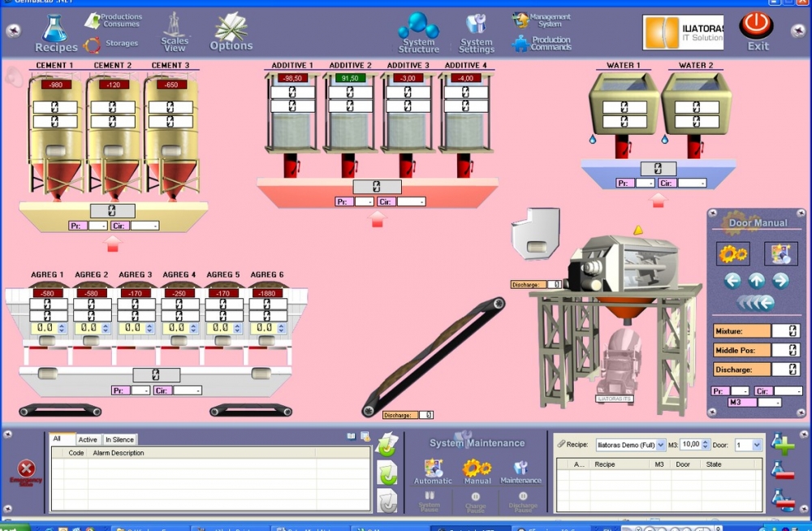Adjust the AGREG 4 value stepper
The height and width of the screenshot is (531, 812).
193,328
